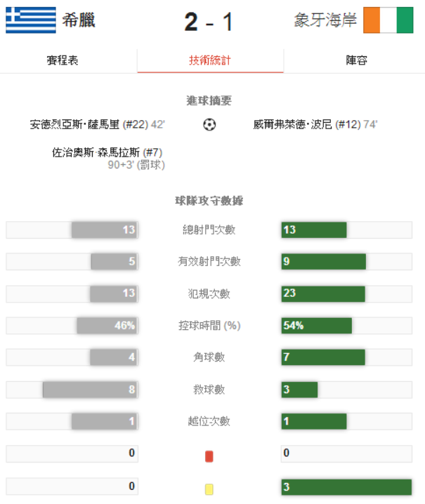Click Greece saves bar showing 8

pos(89,390)
